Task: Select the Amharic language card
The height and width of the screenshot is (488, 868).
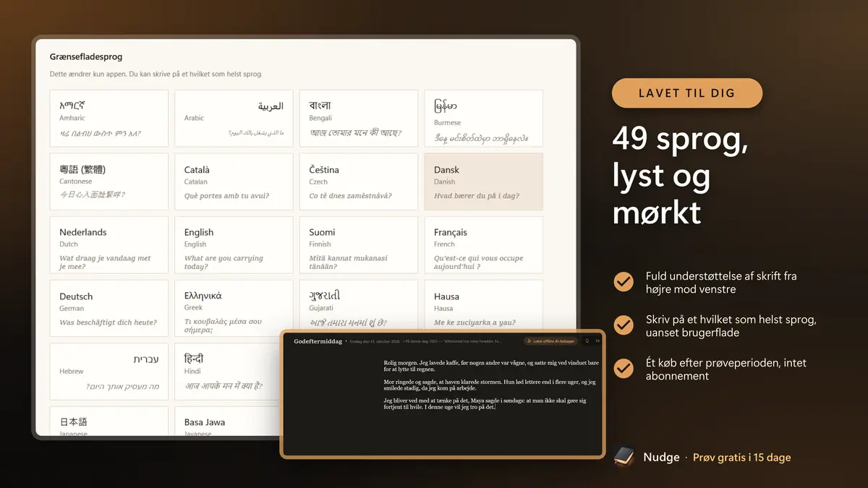Action: pyautogui.click(x=109, y=118)
